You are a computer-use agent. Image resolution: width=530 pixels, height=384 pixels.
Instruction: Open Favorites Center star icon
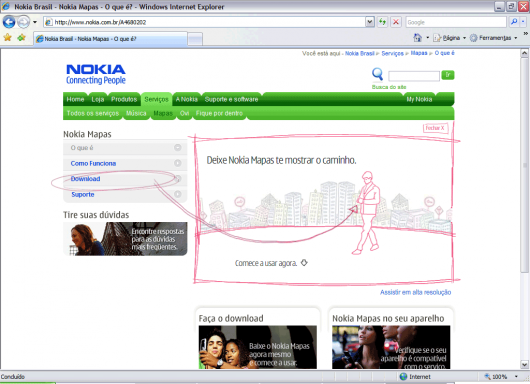(7, 38)
